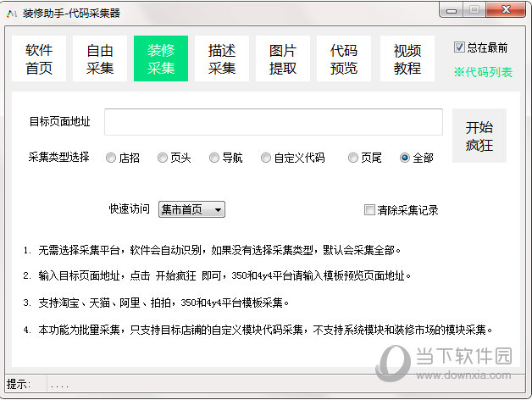Image resolution: width=532 pixels, height=400 pixels.
Task: Select the 页尾 radio button
Action: (x=353, y=158)
